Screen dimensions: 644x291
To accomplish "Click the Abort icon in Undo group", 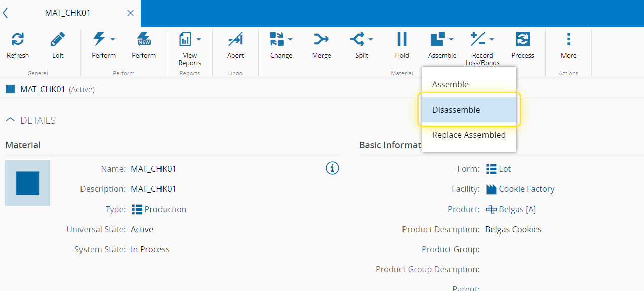I will 235,39.
